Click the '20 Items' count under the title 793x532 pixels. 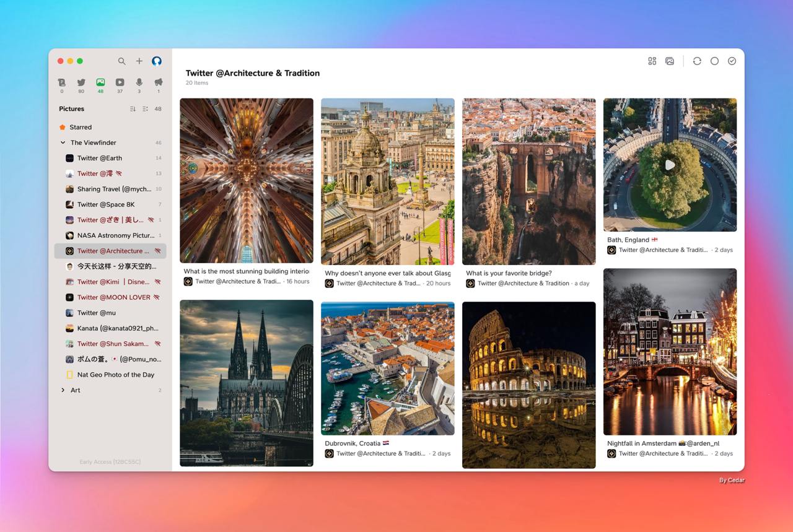(x=197, y=83)
